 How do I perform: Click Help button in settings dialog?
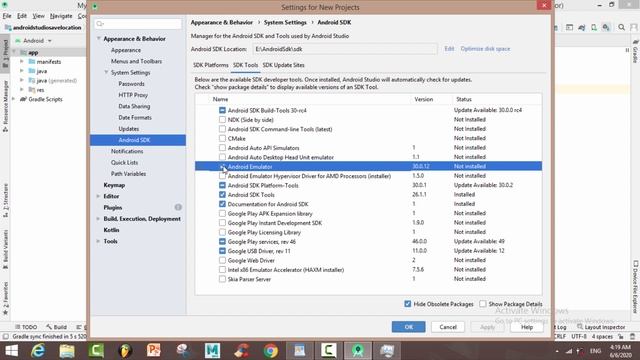527,327
